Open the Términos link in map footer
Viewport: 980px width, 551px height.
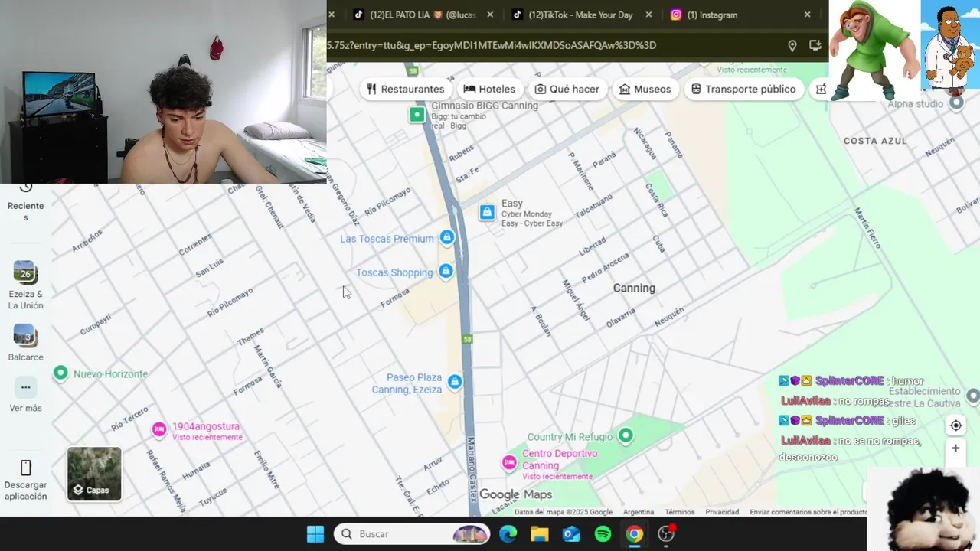point(679,512)
